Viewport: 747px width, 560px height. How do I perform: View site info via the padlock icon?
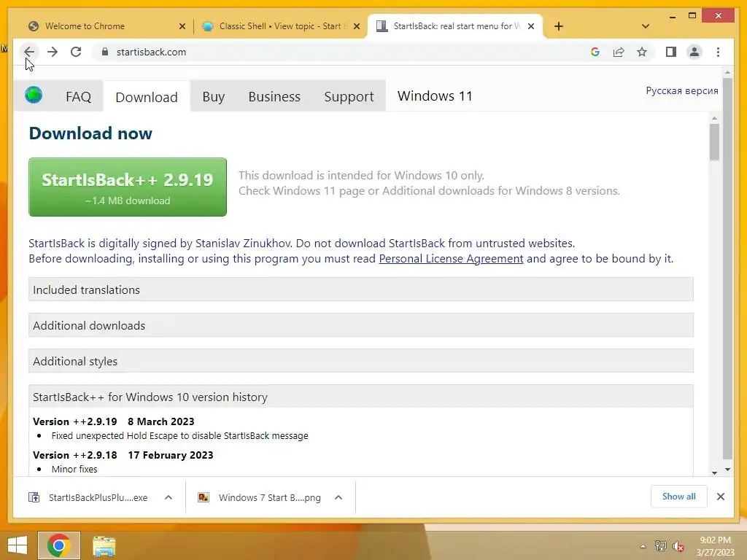point(105,52)
